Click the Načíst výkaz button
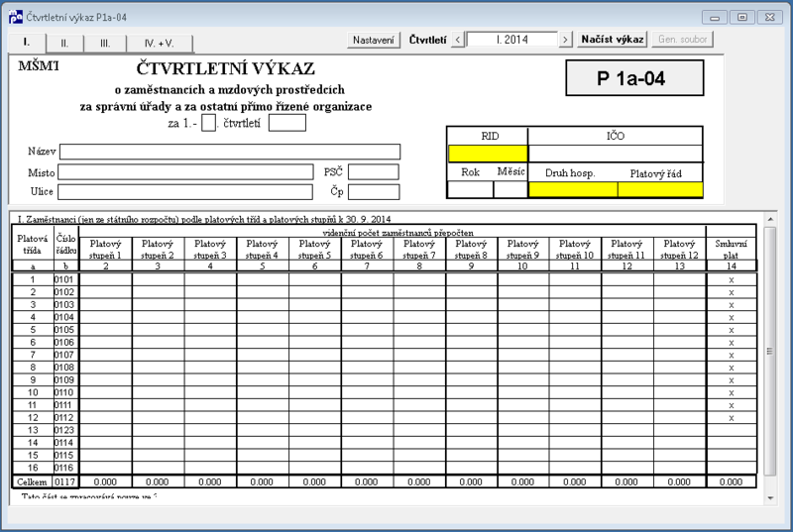This screenshot has height=532, width=793. point(612,40)
